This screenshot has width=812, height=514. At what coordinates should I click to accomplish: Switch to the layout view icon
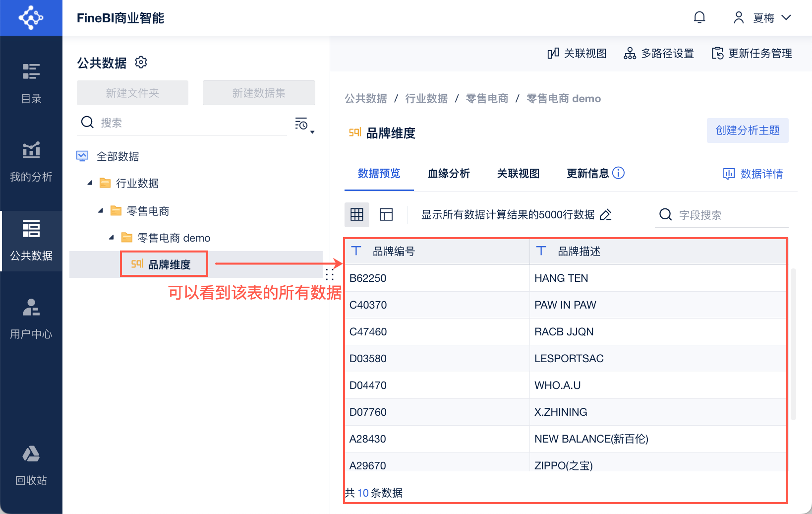click(x=386, y=214)
